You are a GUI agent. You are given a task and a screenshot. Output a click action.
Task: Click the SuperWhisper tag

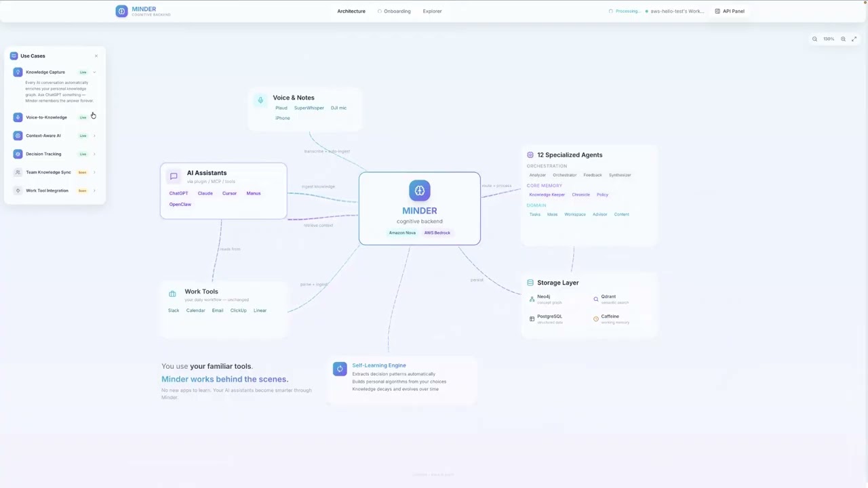(309, 108)
